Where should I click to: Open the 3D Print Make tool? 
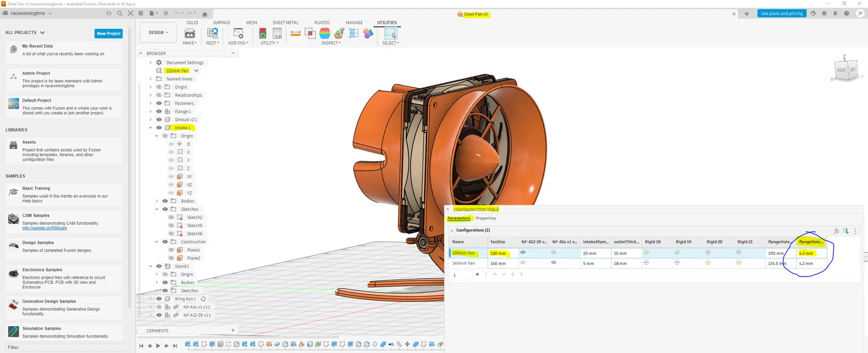(x=190, y=33)
